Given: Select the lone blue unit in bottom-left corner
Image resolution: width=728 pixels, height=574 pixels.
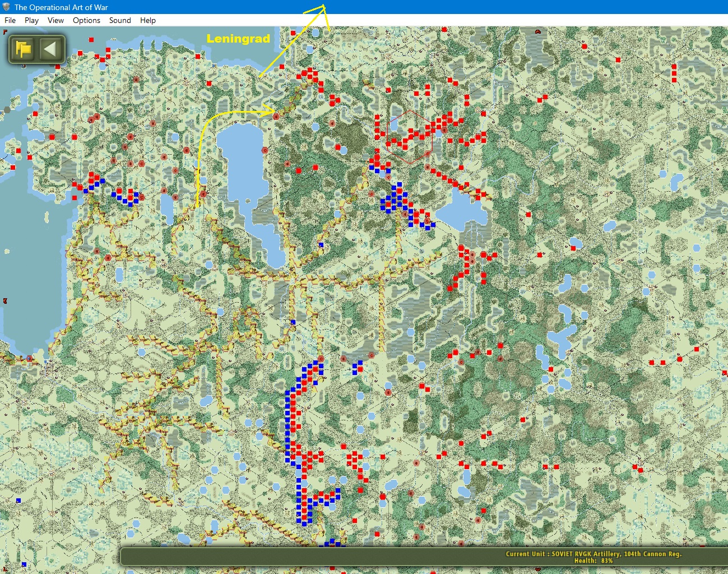Looking at the screenshot, I should click(x=24, y=564).
